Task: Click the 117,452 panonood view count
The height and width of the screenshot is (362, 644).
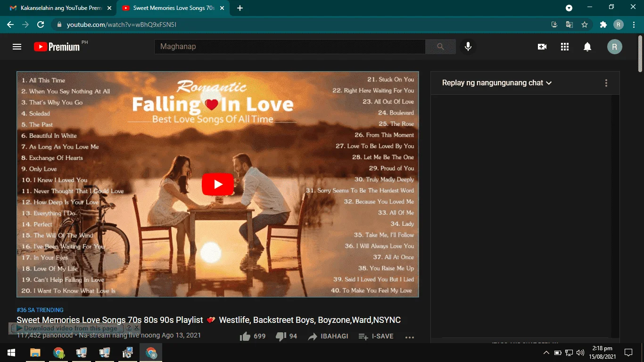Action: pyautogui.click(x=45, y=335)
